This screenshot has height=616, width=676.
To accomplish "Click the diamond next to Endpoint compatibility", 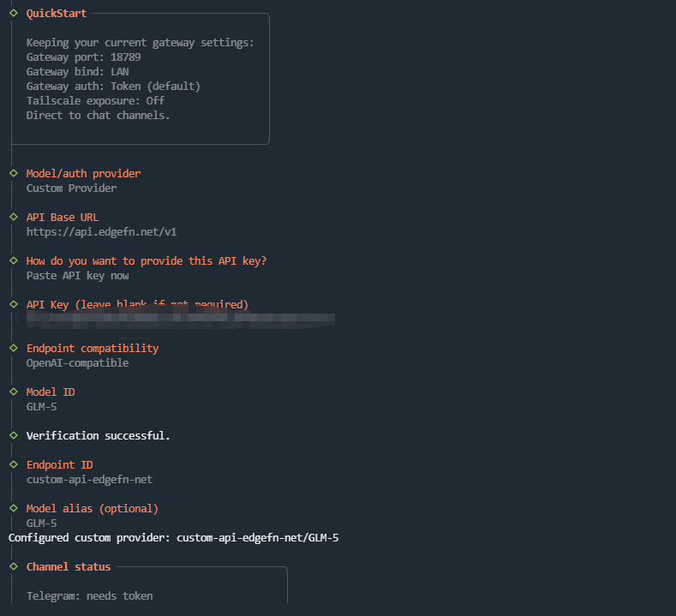I will [14, 348].
